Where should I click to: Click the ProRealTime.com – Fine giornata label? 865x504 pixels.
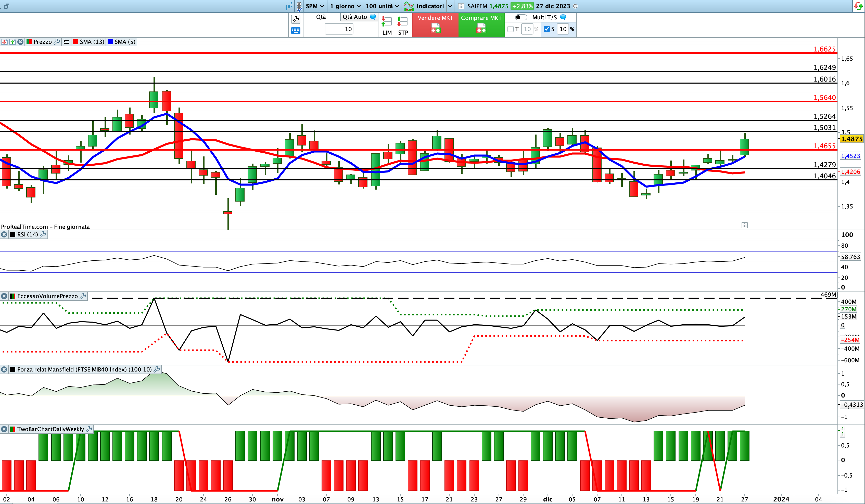pyautogui.click(x=45, y=227)
